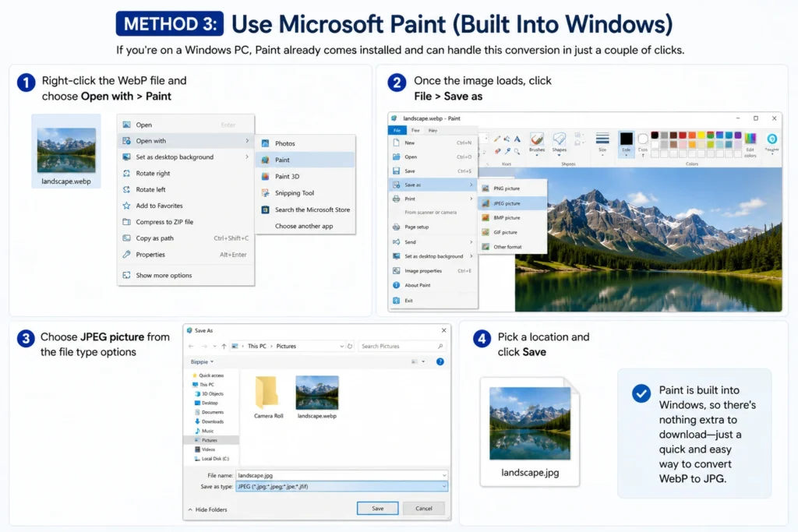The width and height of the screenshot is (798, 532).
Task: Select the Magnifier tool in Paint
Action: point(517,151)
